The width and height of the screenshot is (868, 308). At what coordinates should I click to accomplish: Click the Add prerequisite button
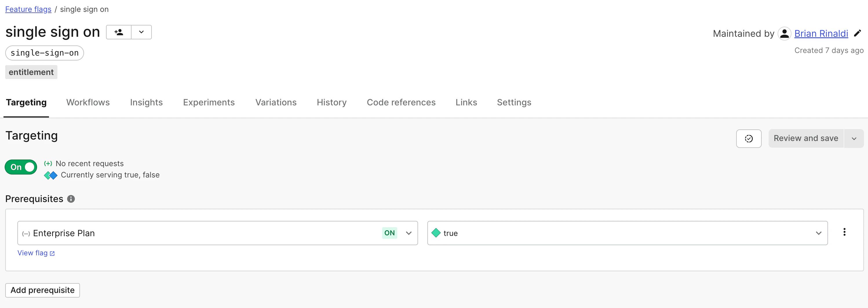(x=42, y=290)
